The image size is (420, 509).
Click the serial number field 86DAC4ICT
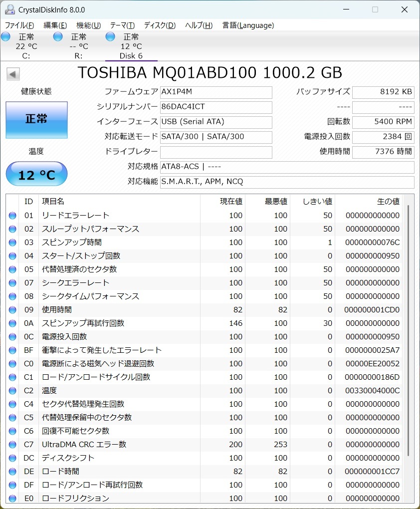216,107
